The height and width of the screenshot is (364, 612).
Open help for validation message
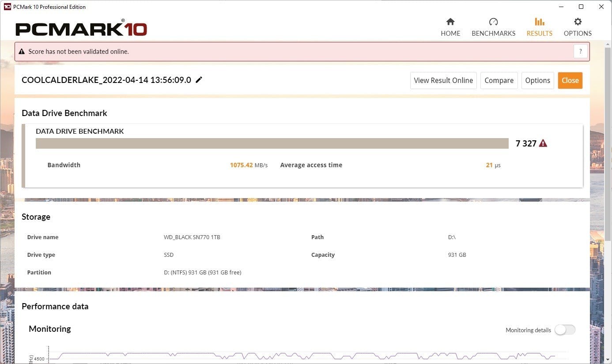click(581, 52)
